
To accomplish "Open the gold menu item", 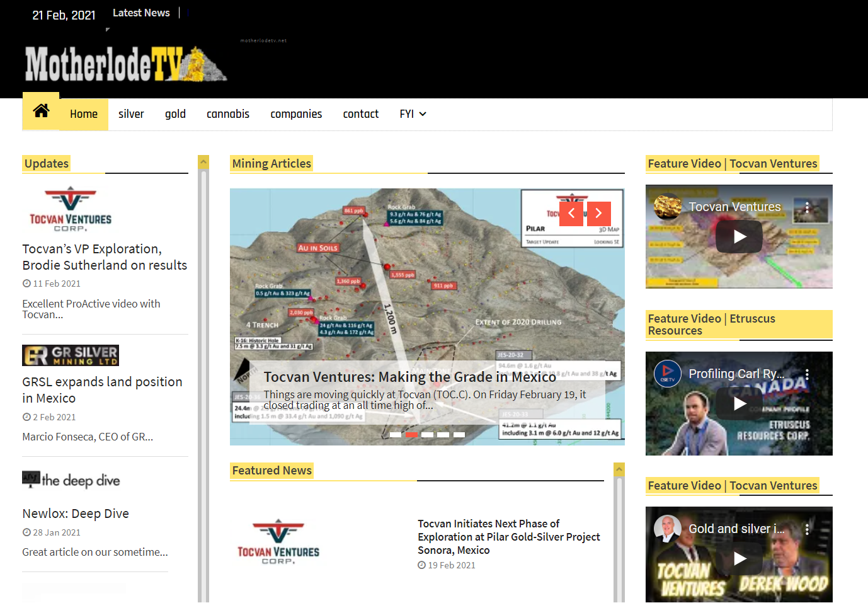I will [175, 114].
